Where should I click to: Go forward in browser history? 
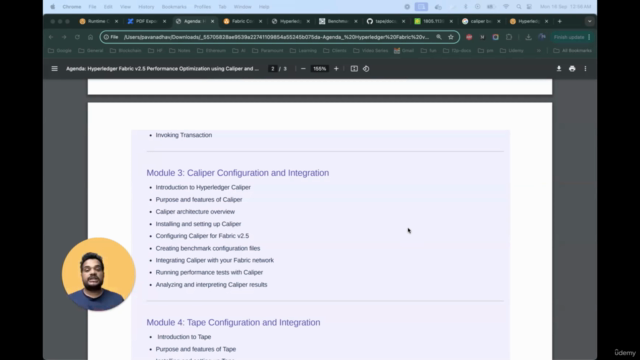coord(64,37)
